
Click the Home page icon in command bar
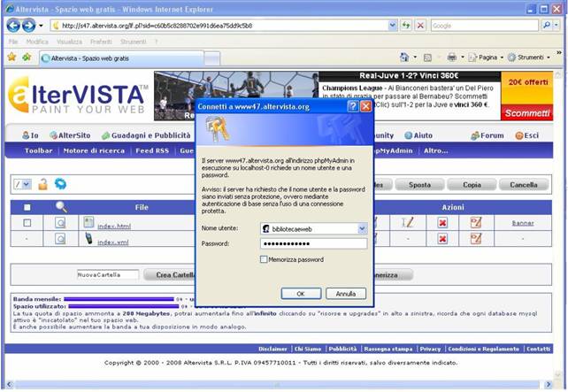(x=404, y=58)
